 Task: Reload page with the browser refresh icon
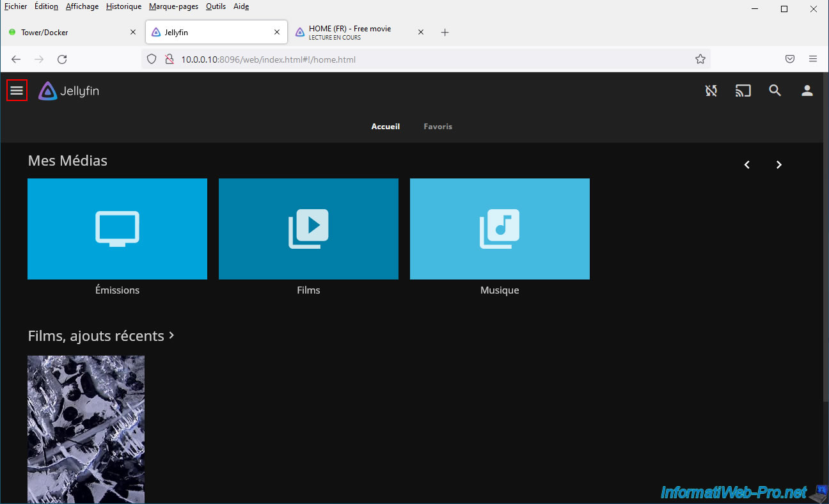click(x=62, y=59)
